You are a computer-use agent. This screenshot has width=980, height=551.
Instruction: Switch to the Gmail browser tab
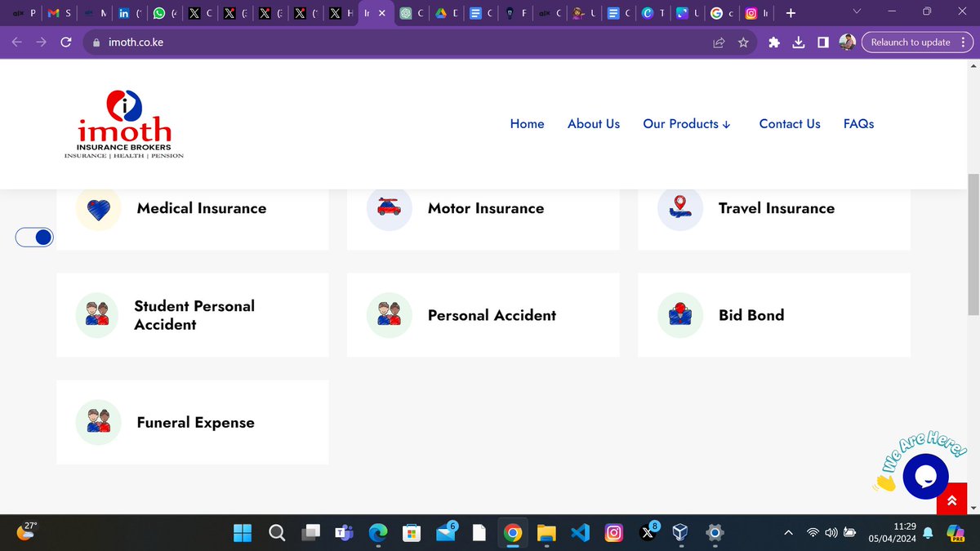click(x=60, y=13)
